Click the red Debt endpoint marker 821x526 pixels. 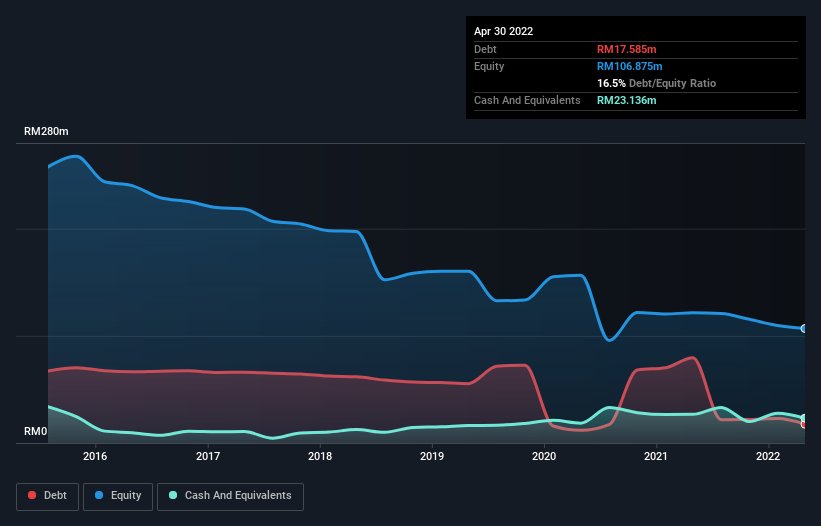tap(804, 424)
